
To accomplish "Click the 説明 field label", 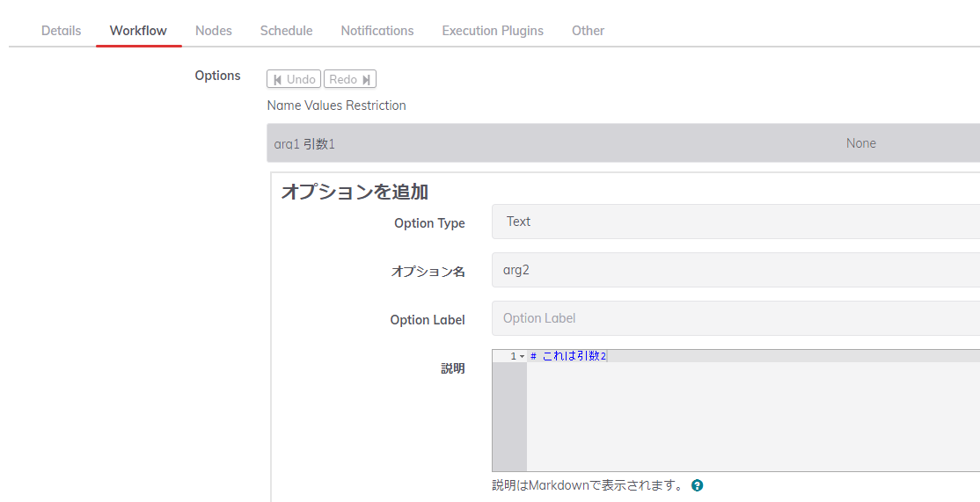I will click(x=452, y=368).
